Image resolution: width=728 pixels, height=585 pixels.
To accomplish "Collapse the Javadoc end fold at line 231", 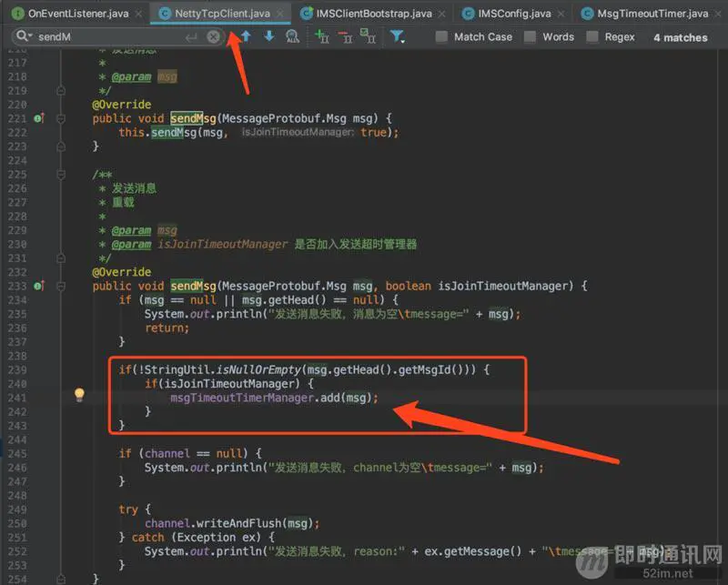I will (61, 258).
